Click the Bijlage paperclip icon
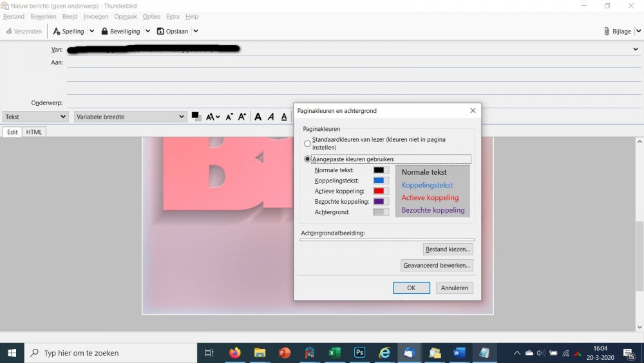This screenshot has width=644, height=363. (x=607, y=31)
